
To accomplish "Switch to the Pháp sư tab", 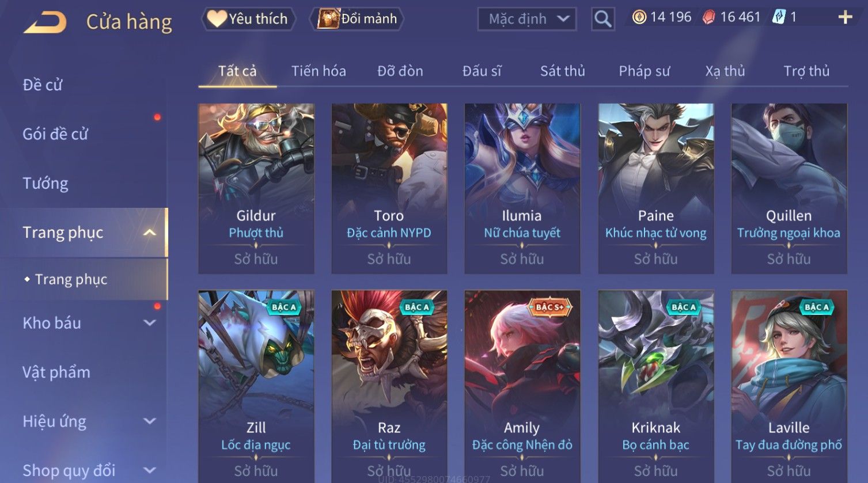I will (644, 71).
